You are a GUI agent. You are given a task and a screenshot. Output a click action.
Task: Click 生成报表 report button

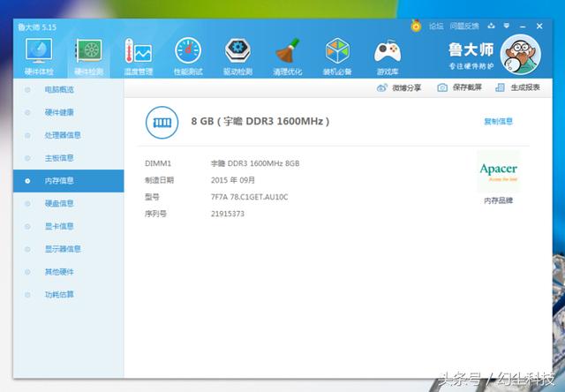[518, 87]
